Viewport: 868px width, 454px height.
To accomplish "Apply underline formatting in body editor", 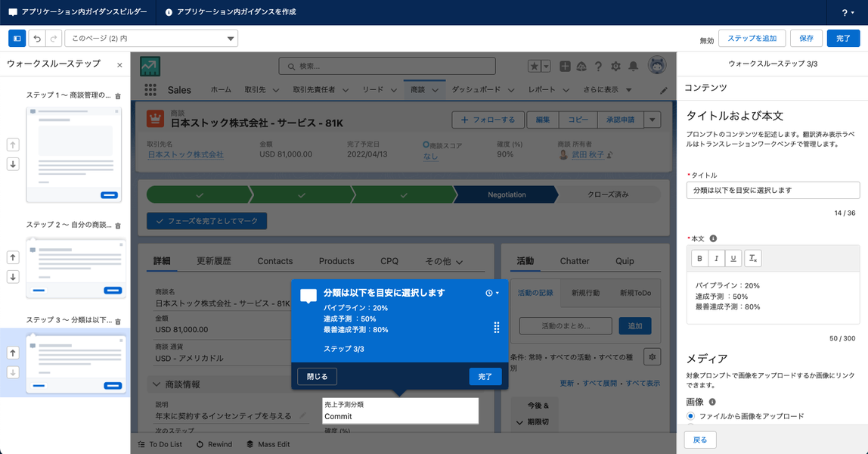I will 733,258.
